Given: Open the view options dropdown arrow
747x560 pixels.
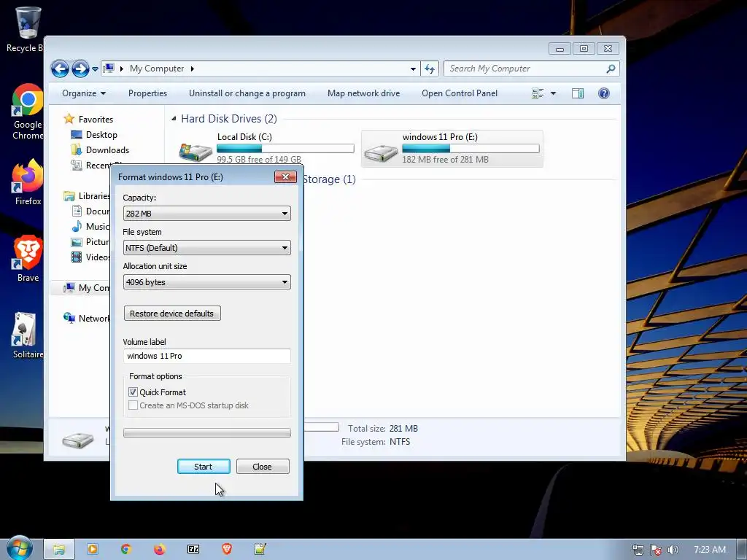Looking at the screenshot, I should pyautogui.click(x=553, y=93).
